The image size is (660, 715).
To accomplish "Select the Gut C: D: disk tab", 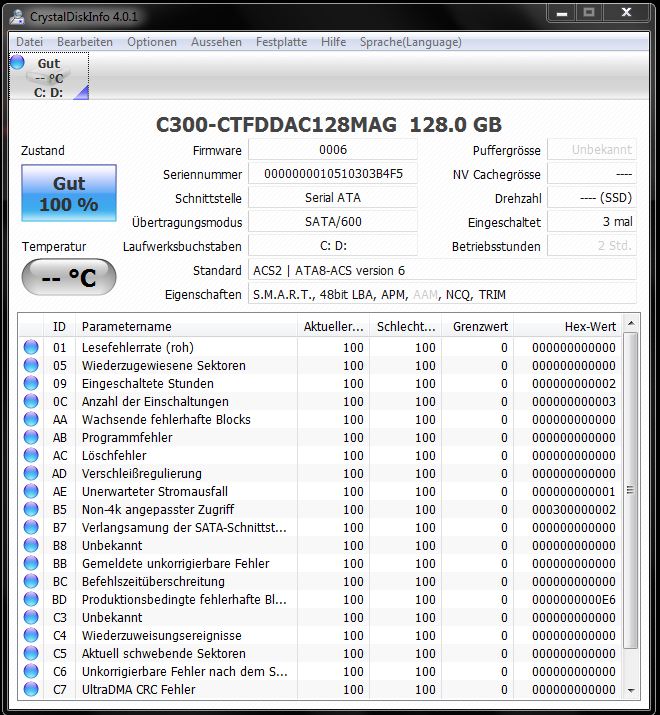I will pyautogui.click(x=49, y=76).
